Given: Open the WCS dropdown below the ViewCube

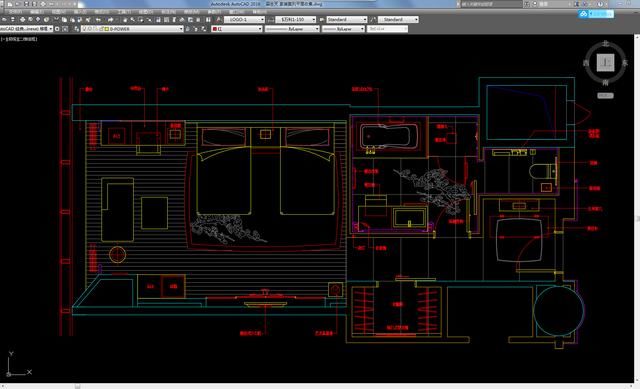Looking at the screenshot, I should pyautogui.click(x=605, y=96).
